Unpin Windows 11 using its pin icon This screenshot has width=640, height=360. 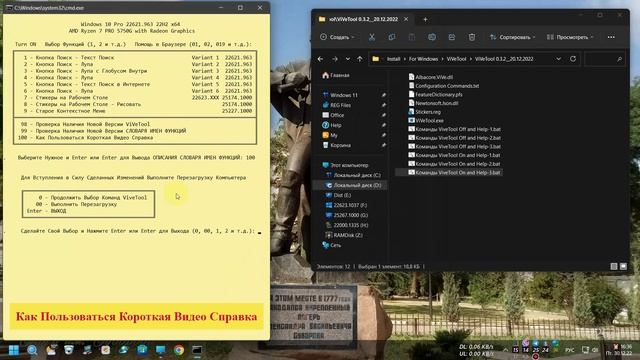384,95
